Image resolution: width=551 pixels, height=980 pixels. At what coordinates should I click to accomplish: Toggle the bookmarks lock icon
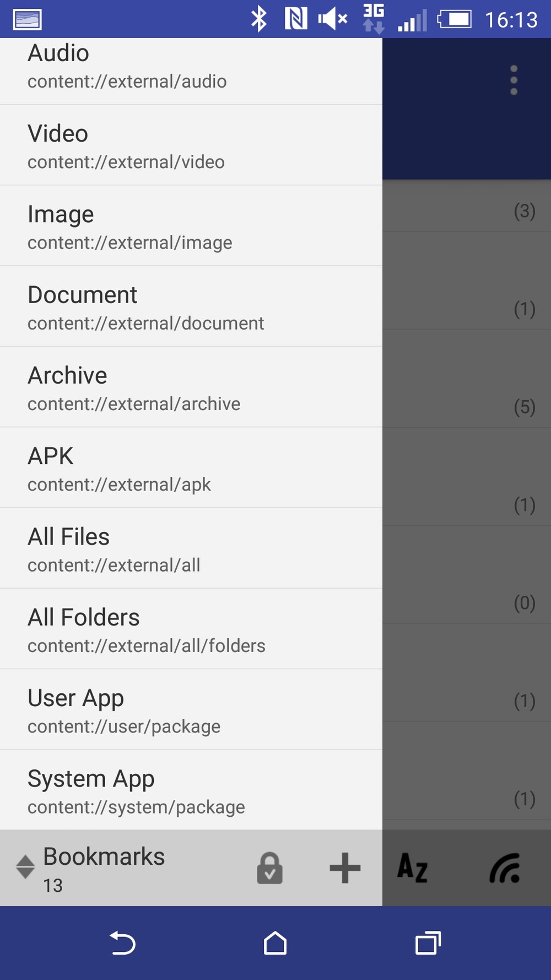click(x=269, y=868)
